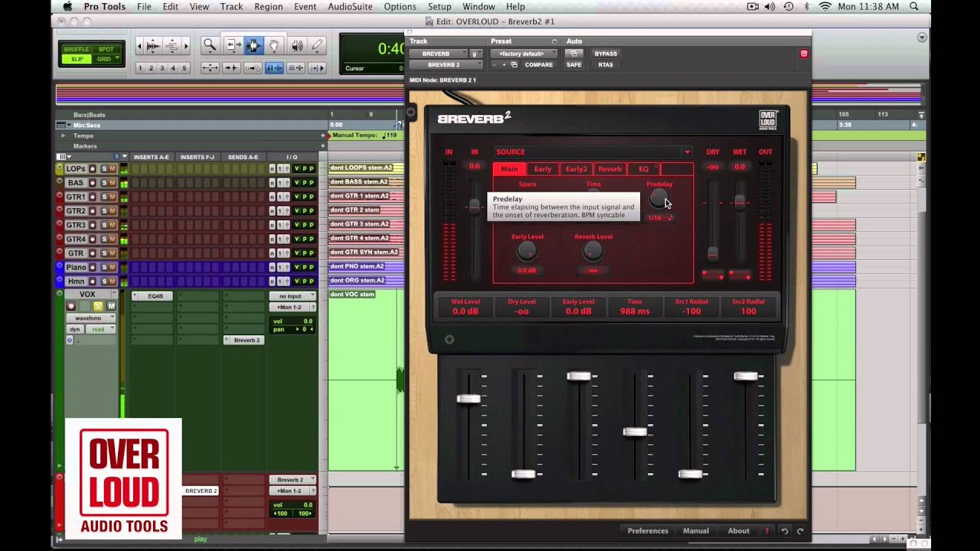Image resolution: width=980 pixels, height=551 pixels.
Task: Open the Apple menu
Action: point(67,6)
